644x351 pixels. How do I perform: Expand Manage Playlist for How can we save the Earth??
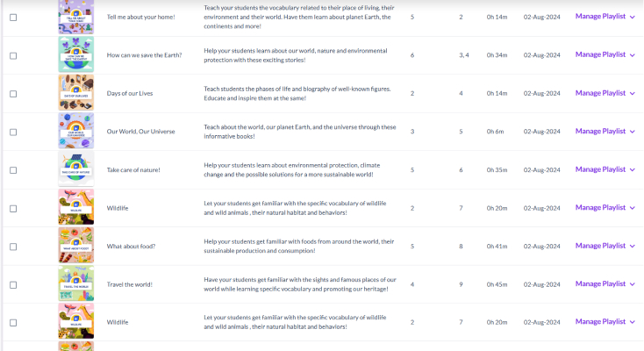pos(605,54)
